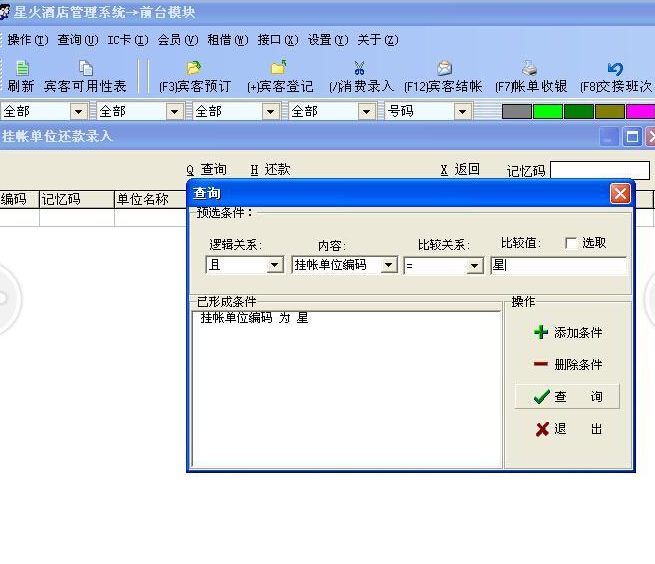Expand the 内容 dropdown showing 挂帐单位编码

tap(389, 265)
